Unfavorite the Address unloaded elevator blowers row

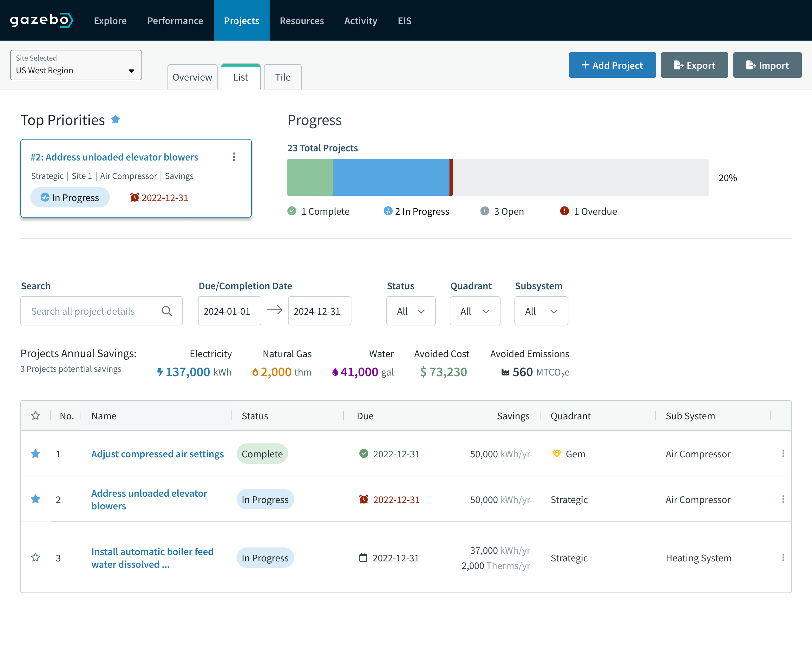point(36,499)
